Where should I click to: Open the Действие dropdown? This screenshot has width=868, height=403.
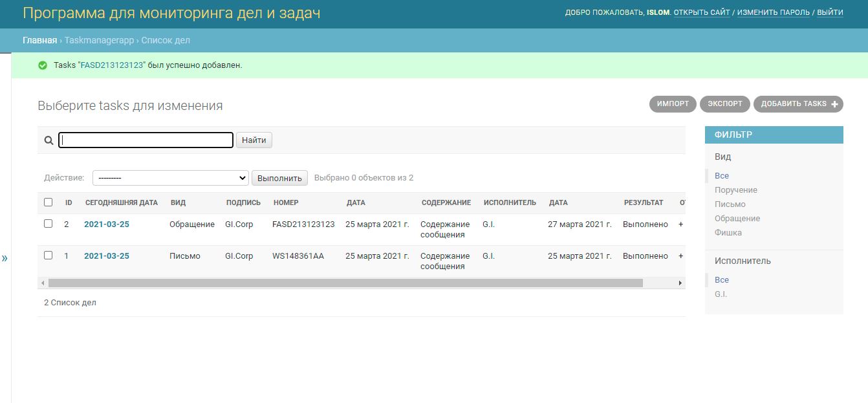[170, 177]
